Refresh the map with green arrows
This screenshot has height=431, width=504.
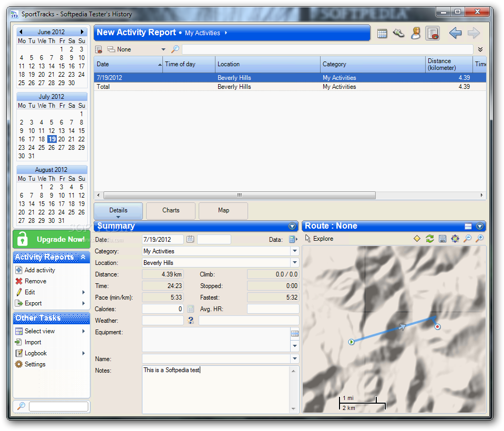pos(430,239)
